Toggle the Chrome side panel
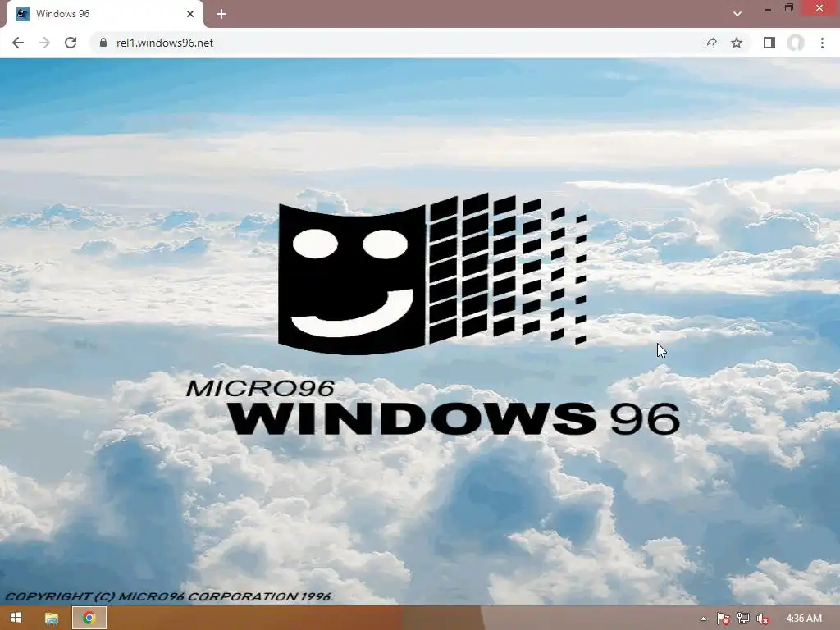840x630 pixels. pos(769,43)
